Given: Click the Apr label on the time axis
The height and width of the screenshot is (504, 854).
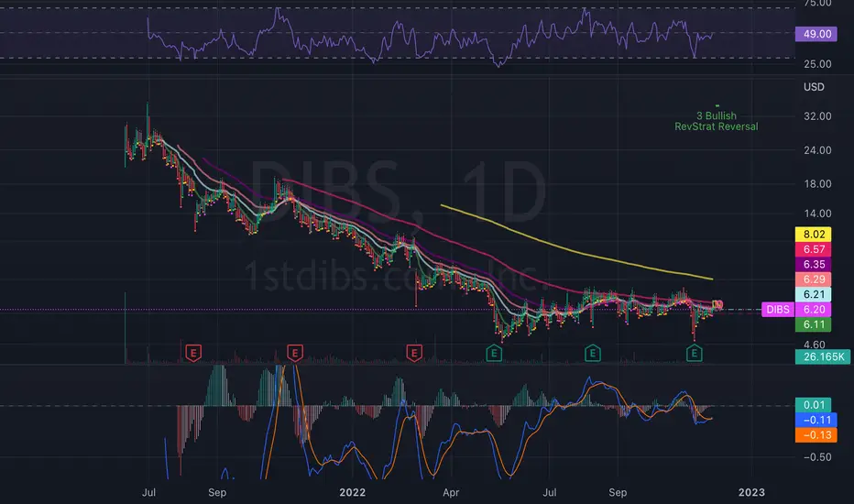Looking at the screenshot, I should tap(451, 493).
